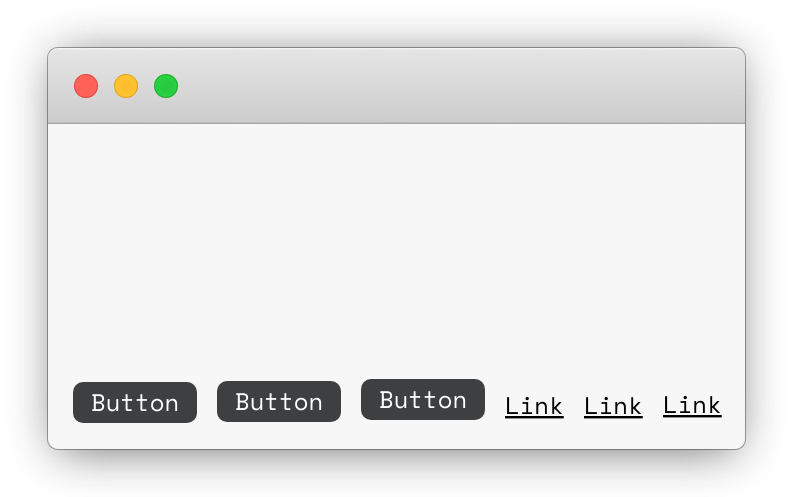Image resolution: width=793 pixels, height=497 pixels.
Task: Click the gray window title bar
Action: point(396,85)
